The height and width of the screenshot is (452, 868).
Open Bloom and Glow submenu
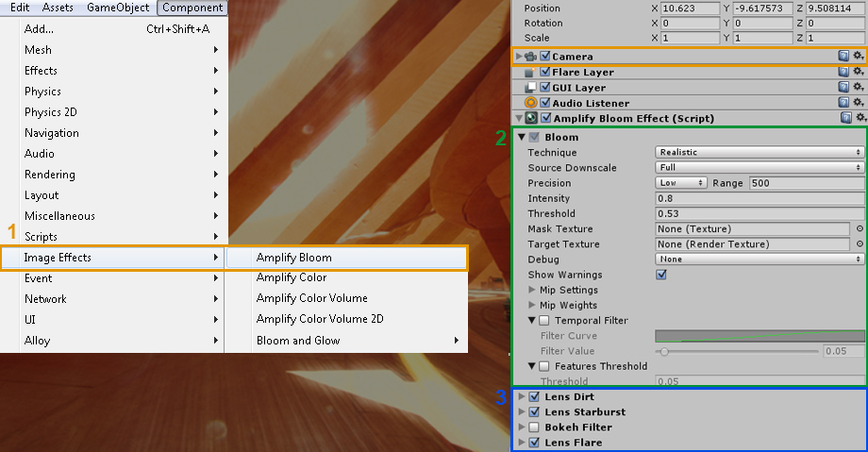347,340
